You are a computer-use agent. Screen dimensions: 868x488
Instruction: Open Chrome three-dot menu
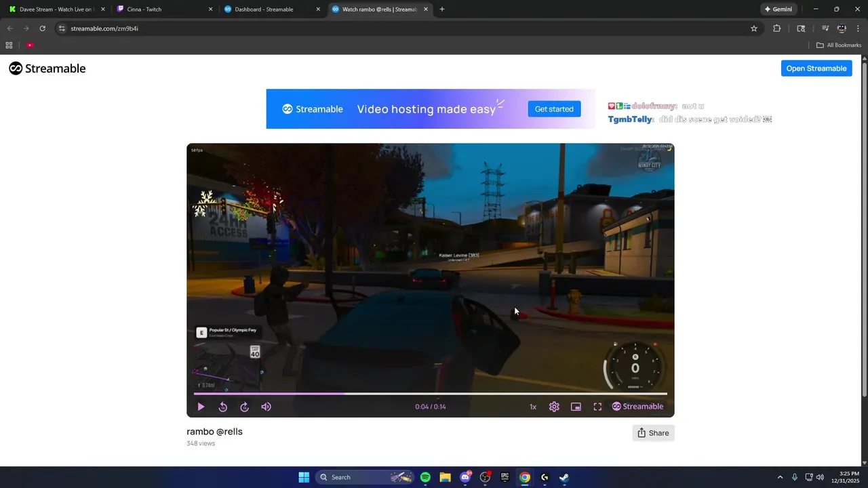point(858,28)
